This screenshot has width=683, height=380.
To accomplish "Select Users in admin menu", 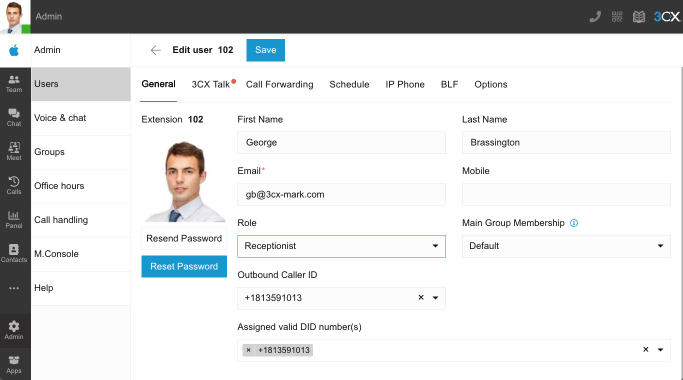I will point(81,84).
